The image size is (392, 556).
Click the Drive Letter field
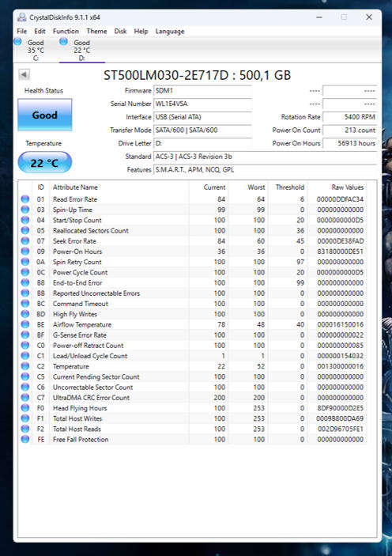click(203, 143)
